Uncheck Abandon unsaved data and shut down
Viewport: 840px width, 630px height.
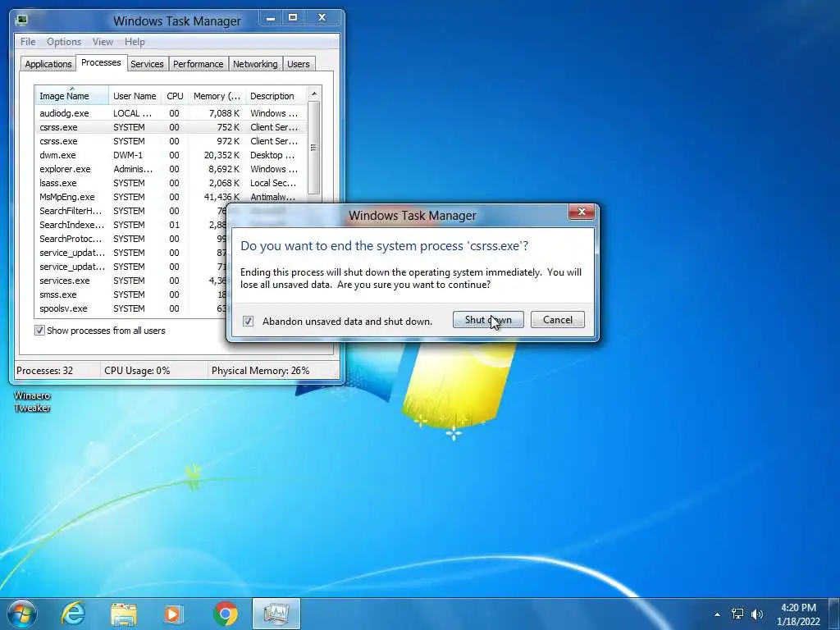[x=248, y=322]
